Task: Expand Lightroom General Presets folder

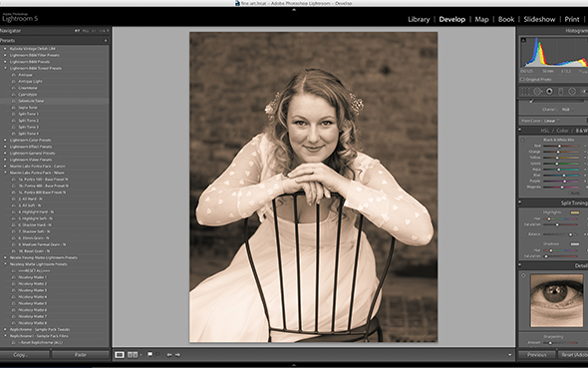Action: 5,153
